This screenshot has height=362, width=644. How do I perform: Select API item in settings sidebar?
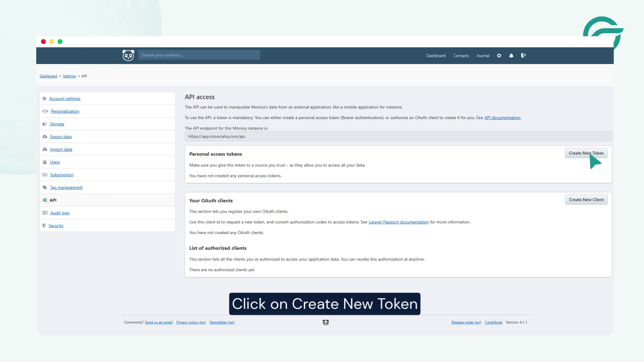tap(107, 200)
